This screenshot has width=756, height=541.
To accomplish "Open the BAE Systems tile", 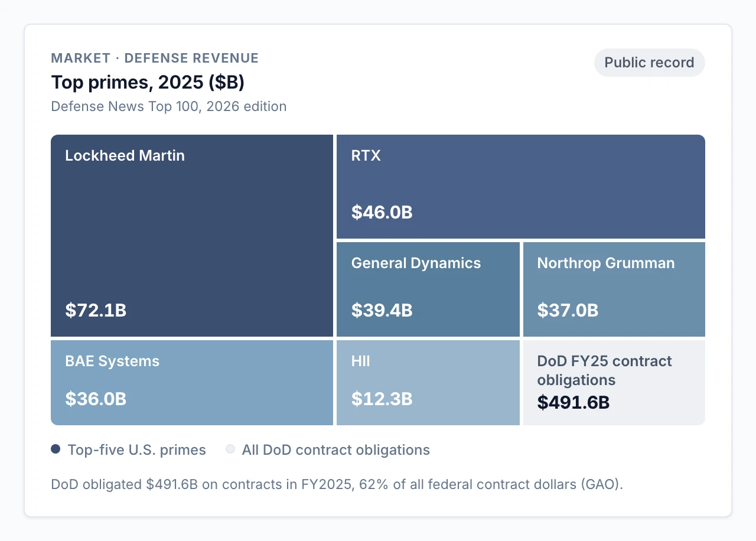I will pyautogui.click(x=192, y=383).
